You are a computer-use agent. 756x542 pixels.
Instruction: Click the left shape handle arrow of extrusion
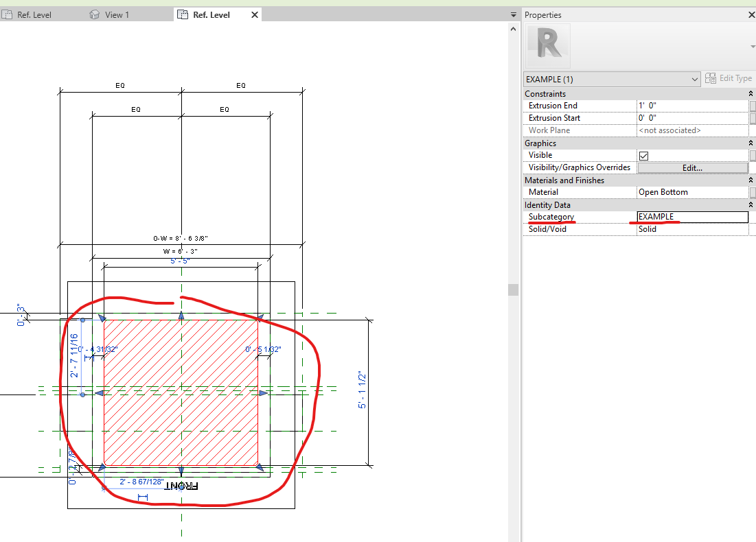[x=99, y=393]
